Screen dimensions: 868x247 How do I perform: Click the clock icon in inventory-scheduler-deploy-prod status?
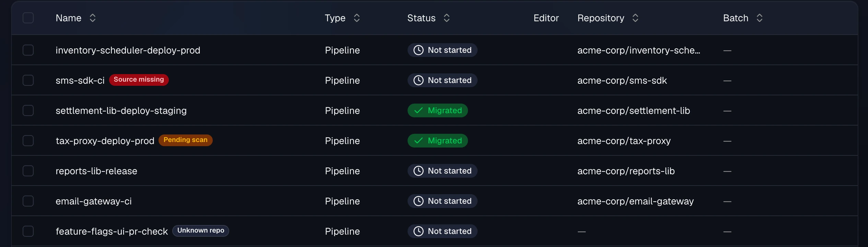pos(419,50)
